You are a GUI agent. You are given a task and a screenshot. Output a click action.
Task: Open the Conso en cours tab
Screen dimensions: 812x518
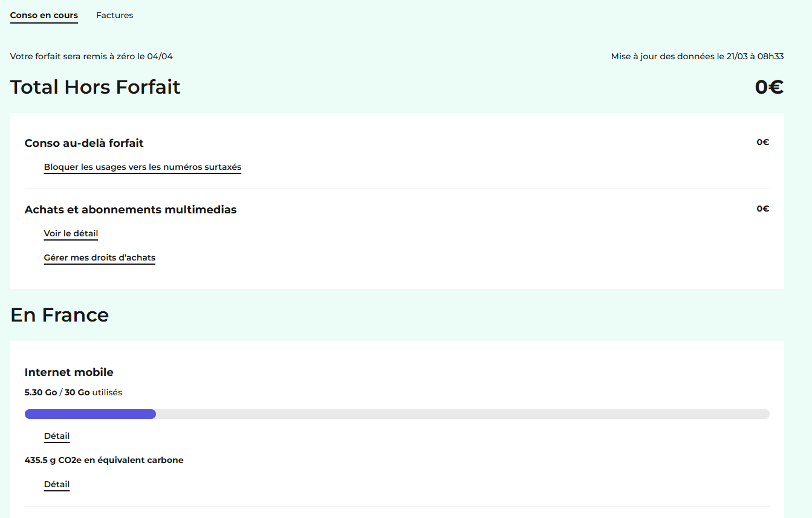(44, 16)
